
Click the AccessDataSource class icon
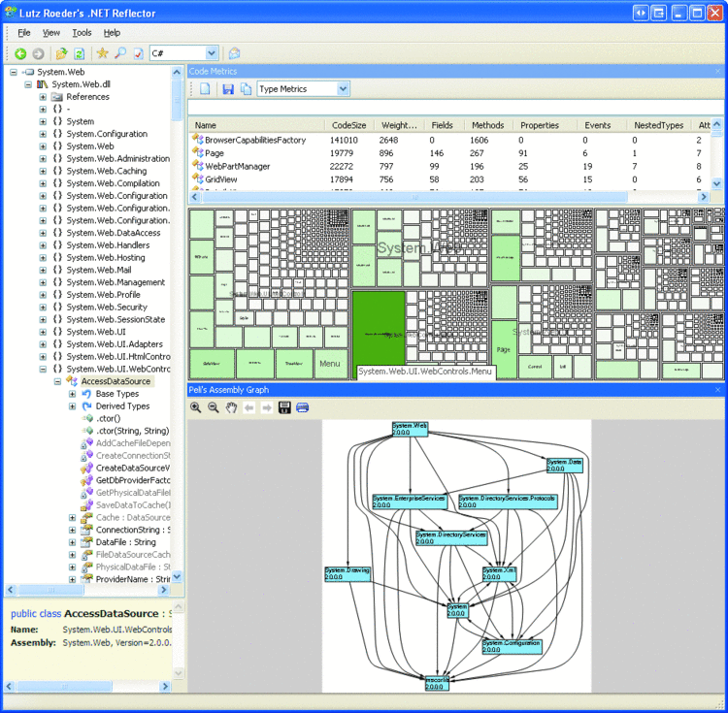72,381
